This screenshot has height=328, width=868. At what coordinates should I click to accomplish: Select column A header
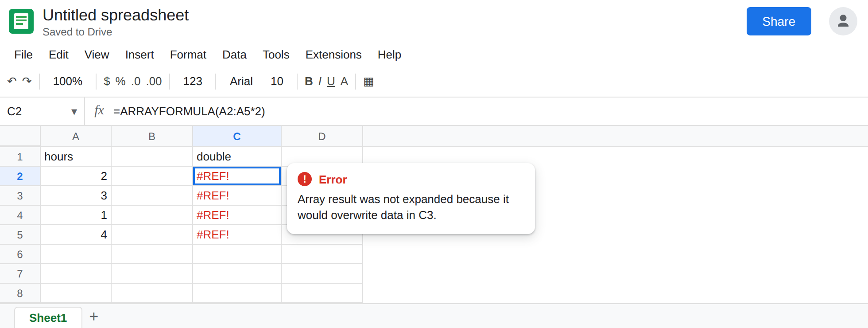(x=76, y=137)
